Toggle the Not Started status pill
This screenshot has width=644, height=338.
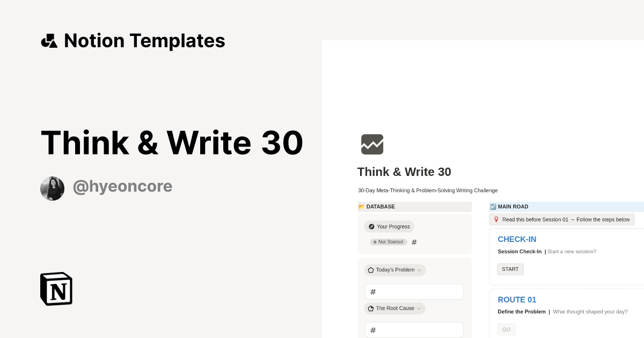click(x=388, y=242)
